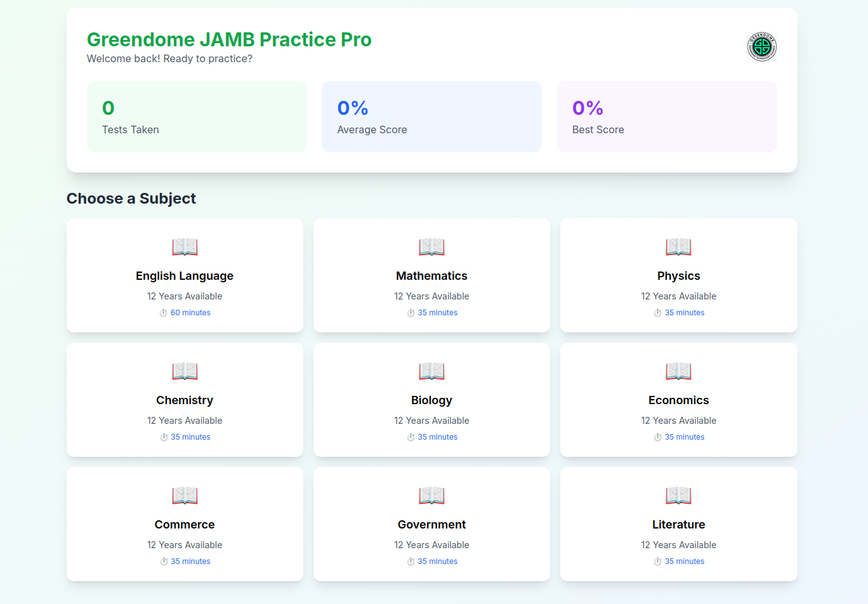868x604 pixels.
Task: Click 12 Years Available under Biology
Action: click(431, 421)
